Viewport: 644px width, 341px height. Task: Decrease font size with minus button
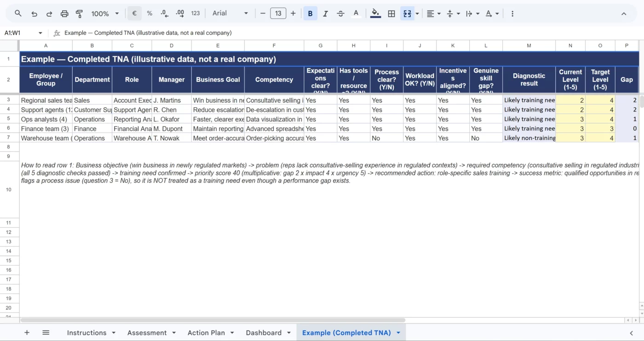[x=263, y=14]
